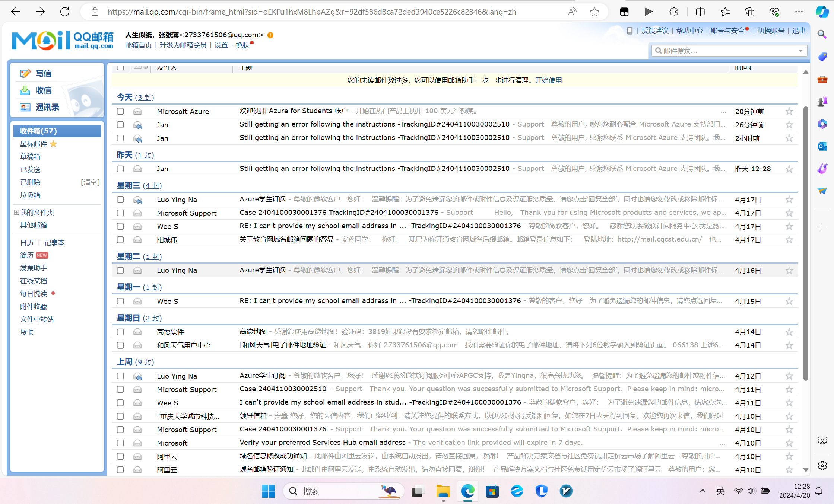The height and width of the screenshot is (504, 834).
Task: Select the 高德软件 email checkbox
Action: point(120,332)
